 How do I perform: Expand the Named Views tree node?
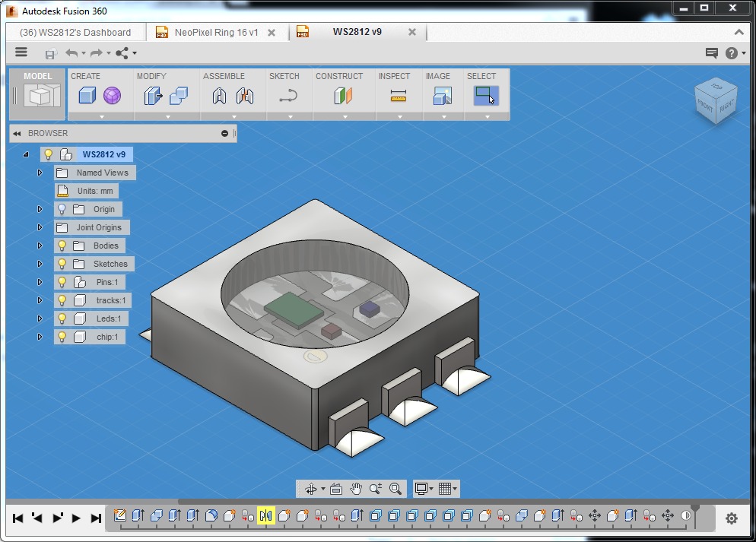point(40,173)
